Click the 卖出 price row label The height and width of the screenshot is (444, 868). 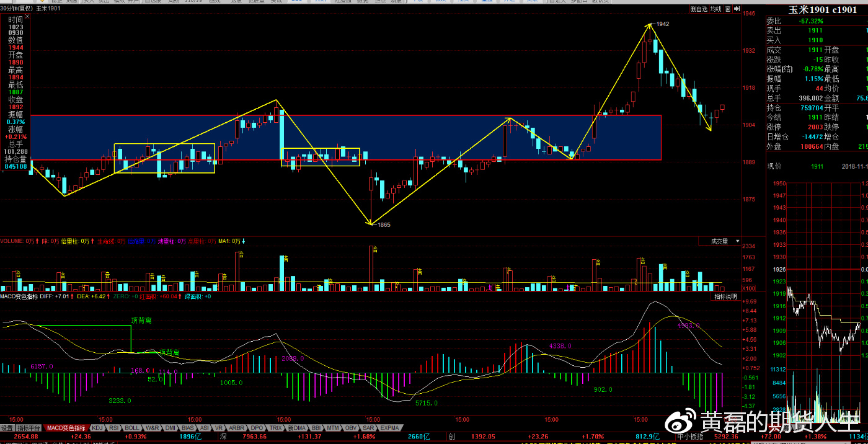pyautogui.click(x=774, y=30)
